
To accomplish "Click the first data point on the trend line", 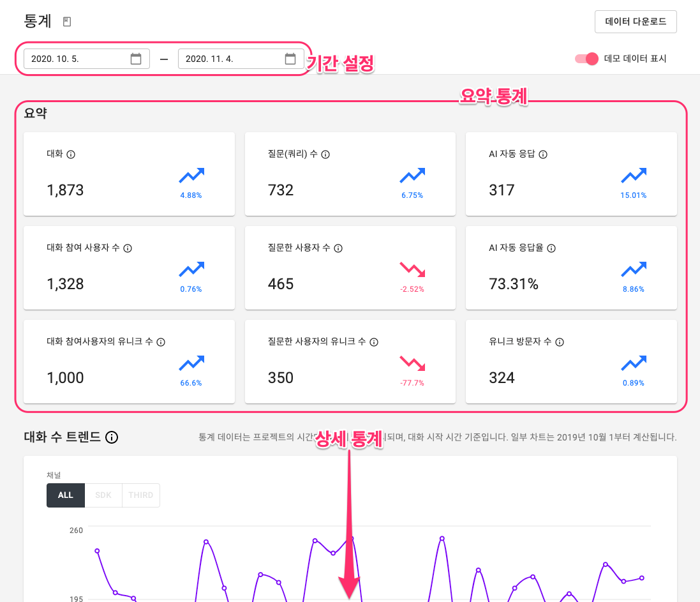I will pyautogui.click(x=98, y=551).
